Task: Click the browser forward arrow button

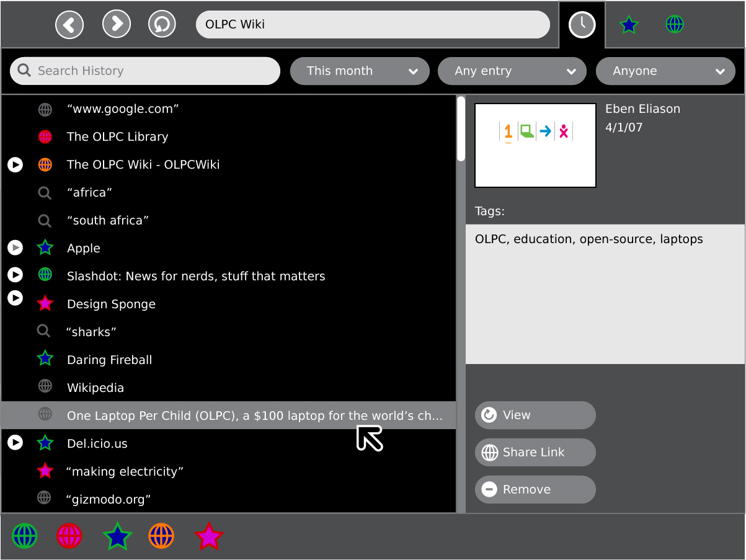Action: tap(116, 25)
